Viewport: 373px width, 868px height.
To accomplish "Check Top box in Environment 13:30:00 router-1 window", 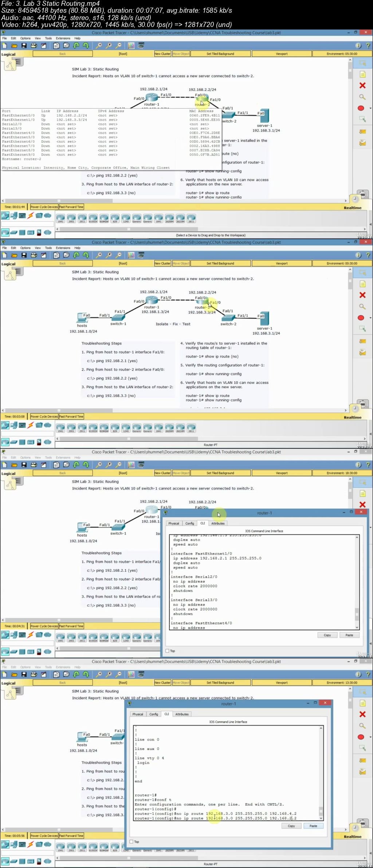I will [131, 842].
